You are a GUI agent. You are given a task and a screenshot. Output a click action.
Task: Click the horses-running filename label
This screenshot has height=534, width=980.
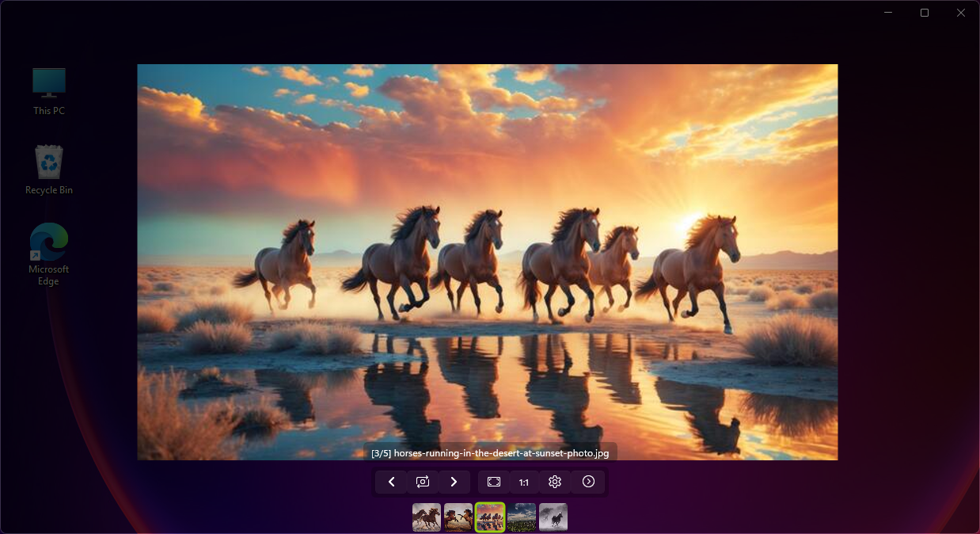tap(488, 452)
